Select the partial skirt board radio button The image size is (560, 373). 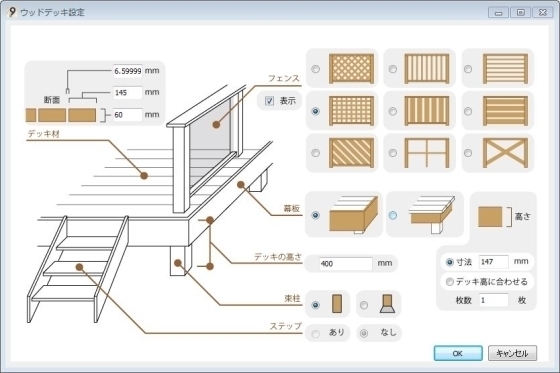pos(393,215)
